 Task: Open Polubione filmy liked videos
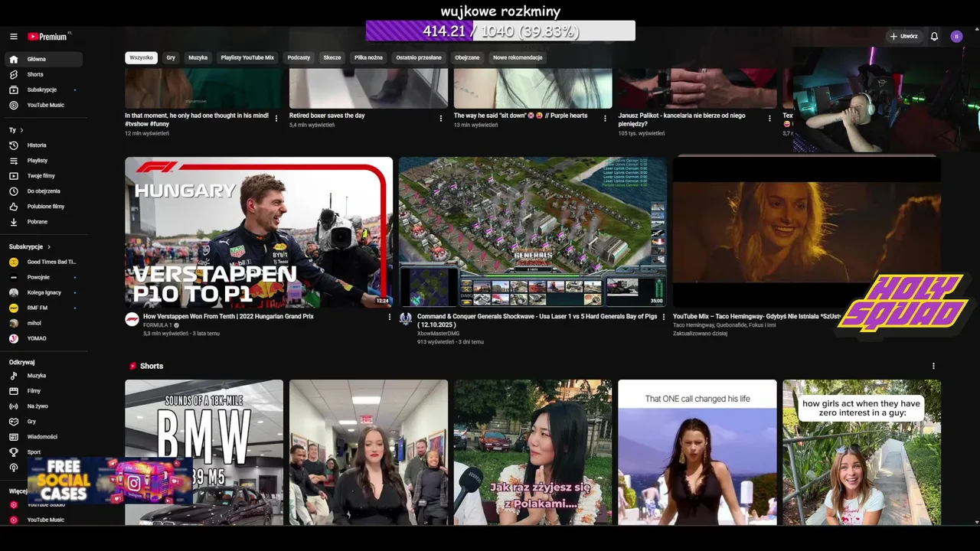43,206
